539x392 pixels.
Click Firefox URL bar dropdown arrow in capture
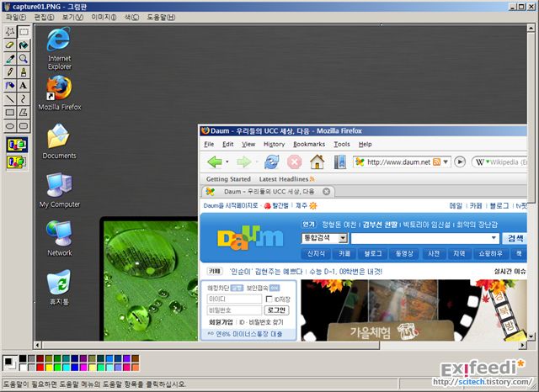click(446, 162)
